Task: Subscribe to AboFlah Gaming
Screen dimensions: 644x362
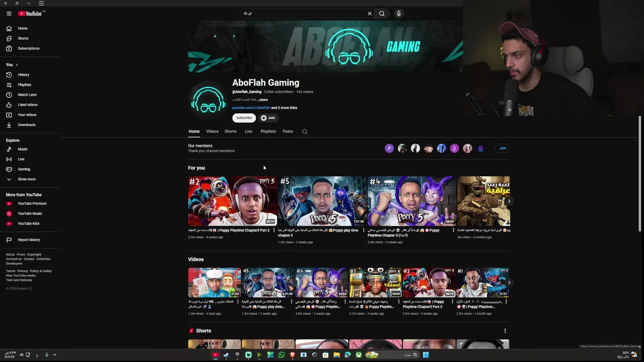Action: 244,118
